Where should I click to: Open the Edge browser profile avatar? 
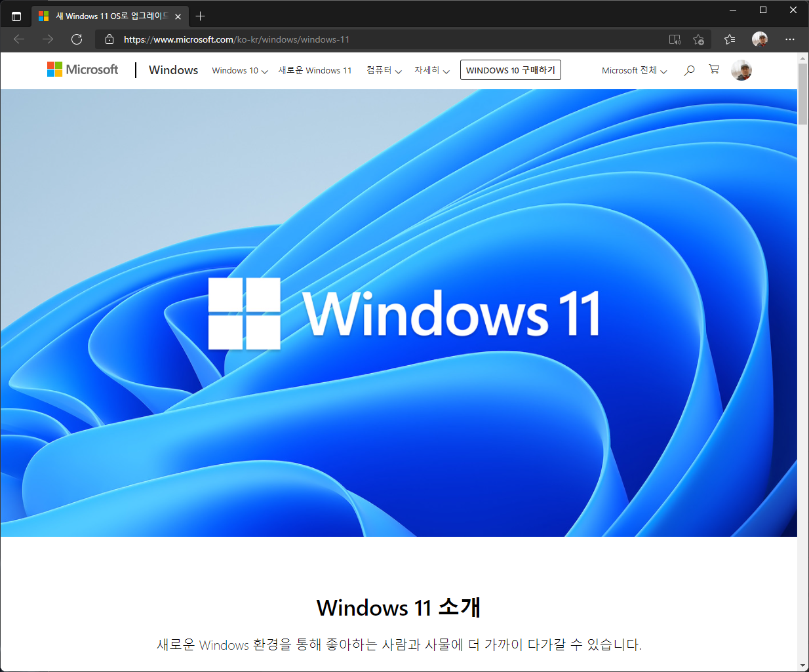pyautogui.click(x=760, y=39)
